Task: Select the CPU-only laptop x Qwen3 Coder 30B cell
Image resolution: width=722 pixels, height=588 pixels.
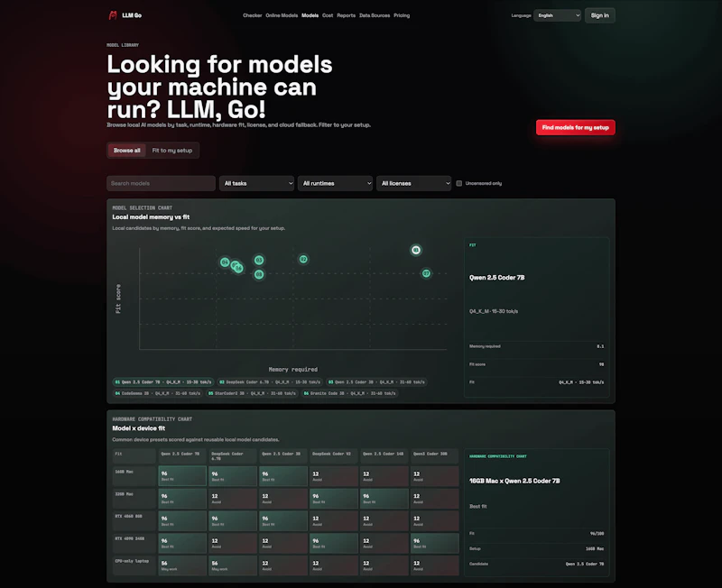Action: pyautogui.click(x=435, y=565)
